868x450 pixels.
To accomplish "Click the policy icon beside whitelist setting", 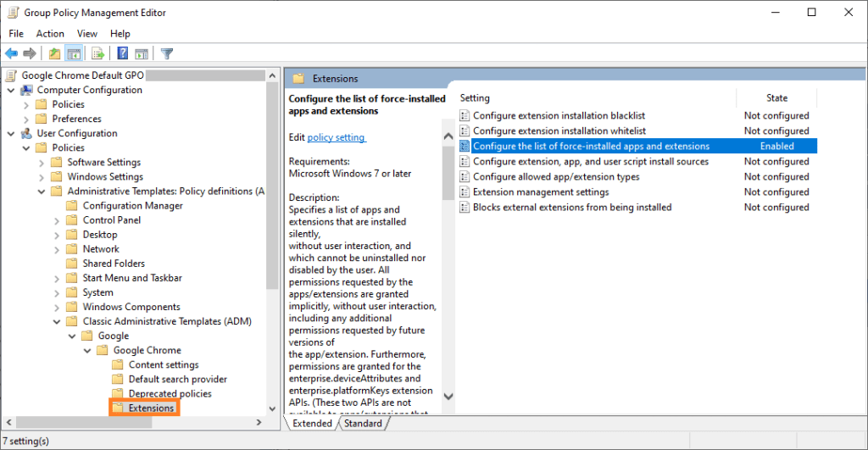I will [x=465, y=131].
